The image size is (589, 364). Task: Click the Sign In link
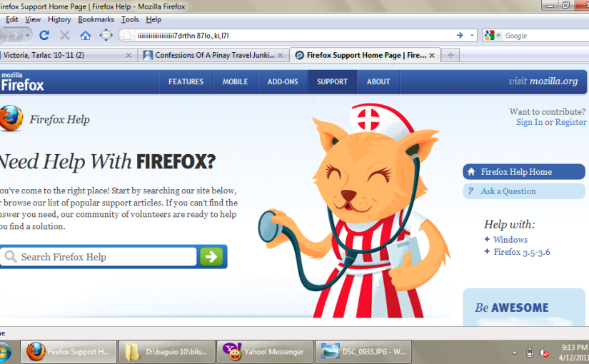pos(529,122)
